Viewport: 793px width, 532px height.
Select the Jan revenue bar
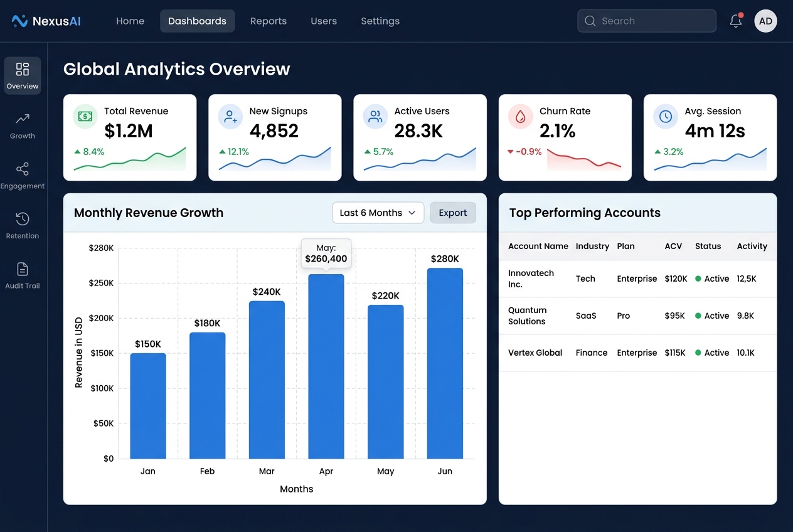point(148,406)
